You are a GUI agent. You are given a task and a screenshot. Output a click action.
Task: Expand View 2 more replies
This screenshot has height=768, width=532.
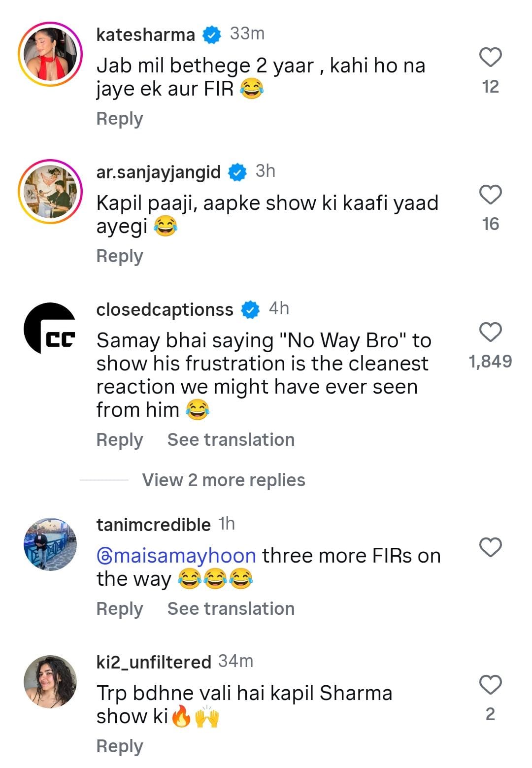(x=223, y=480)
